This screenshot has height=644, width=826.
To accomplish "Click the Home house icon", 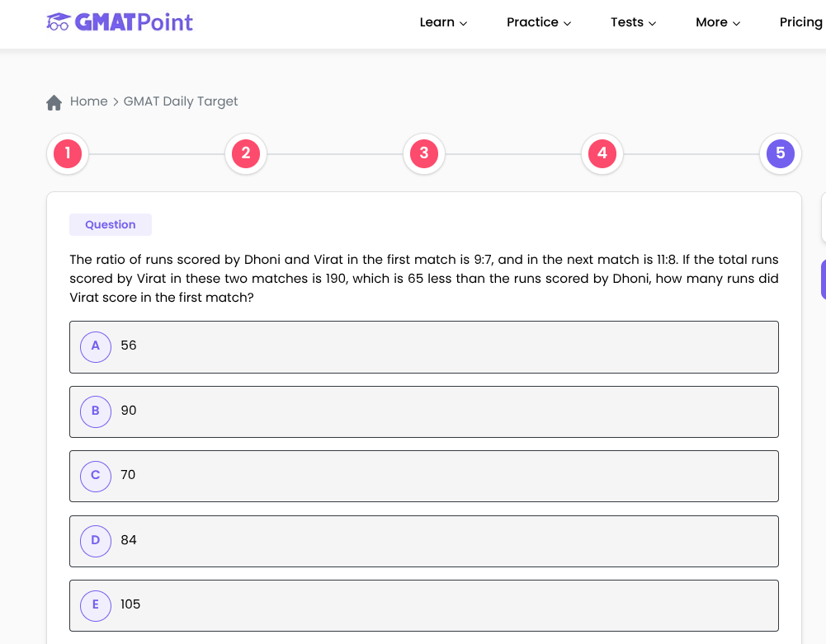I will point(54,102).
